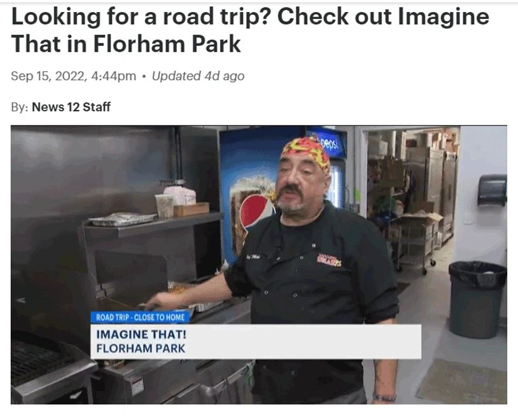
Task: Click the 'Updated 4d ago' timestamp text
Action: coord(198,76)
